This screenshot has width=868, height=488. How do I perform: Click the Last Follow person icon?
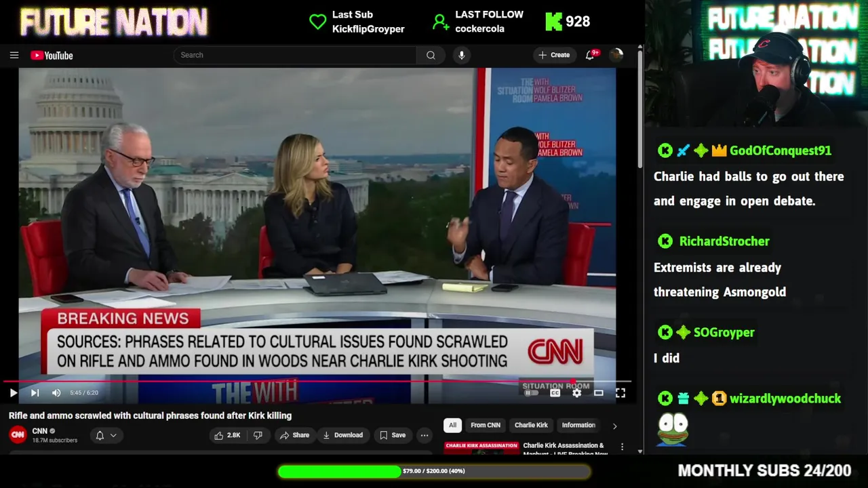click(x=441, y=22)
